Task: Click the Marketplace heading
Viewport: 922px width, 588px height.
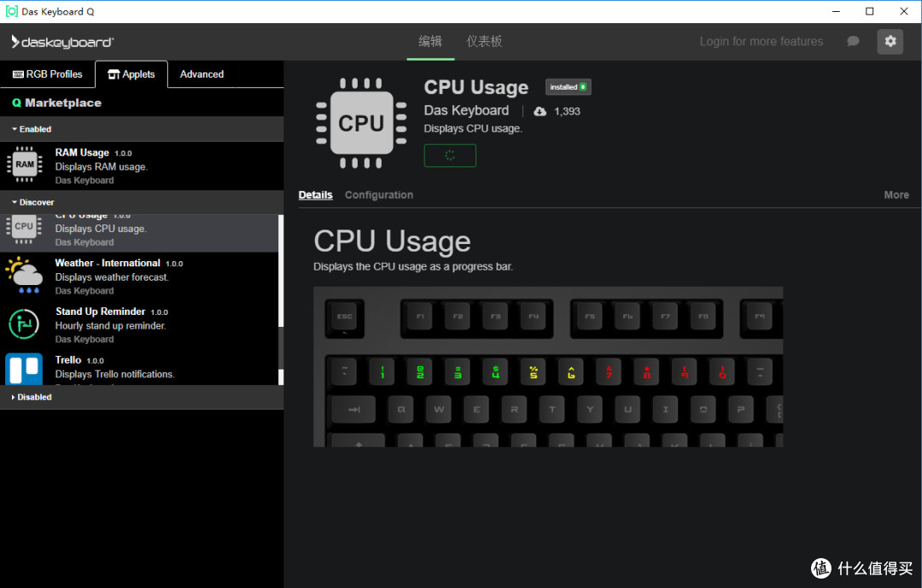Action: 63,103
